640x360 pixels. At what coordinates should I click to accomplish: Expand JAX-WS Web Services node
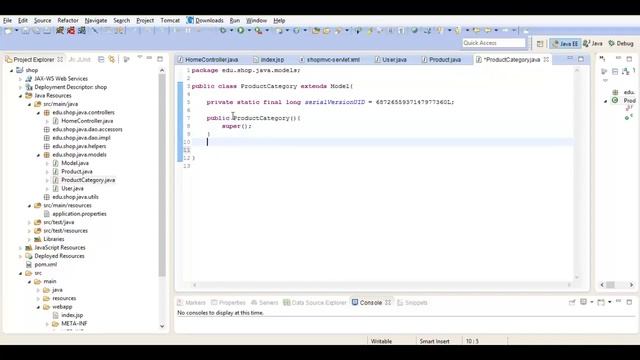click(20, 79)
